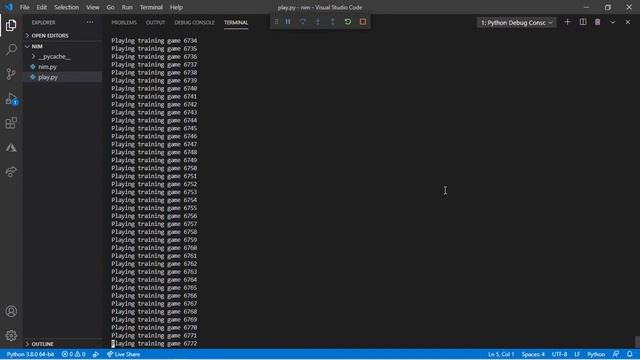Open the Run menu
This screenshot has width=640, height=360.
127,7
